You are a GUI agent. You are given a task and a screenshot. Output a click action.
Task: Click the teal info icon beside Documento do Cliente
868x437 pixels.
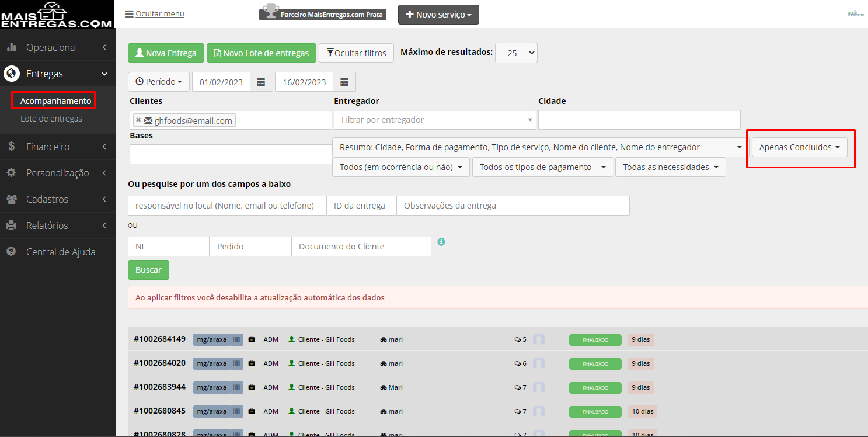[x=441, y=241]
